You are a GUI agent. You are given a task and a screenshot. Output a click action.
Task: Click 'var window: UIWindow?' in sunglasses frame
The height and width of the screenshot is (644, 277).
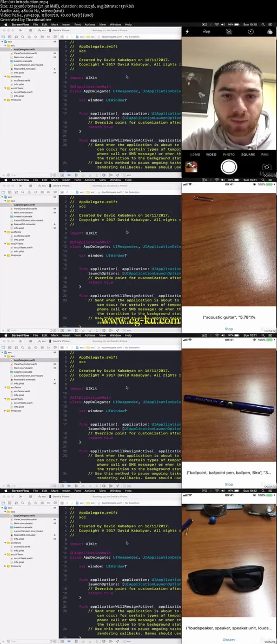click(103, 566)
